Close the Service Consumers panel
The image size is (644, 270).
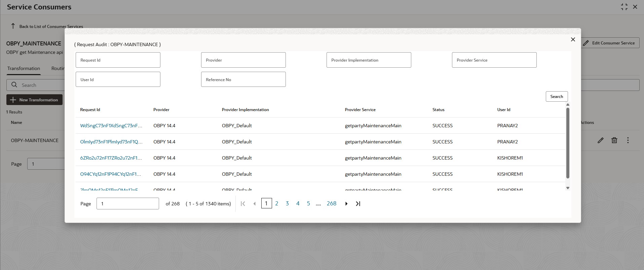635,7
